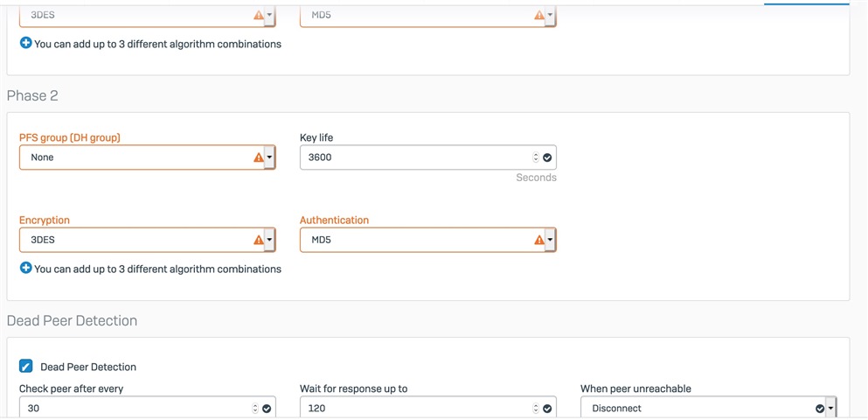The image size is (868, 420).
Task: Click the Seconds unit text
Action: click(x=536, y=178)
